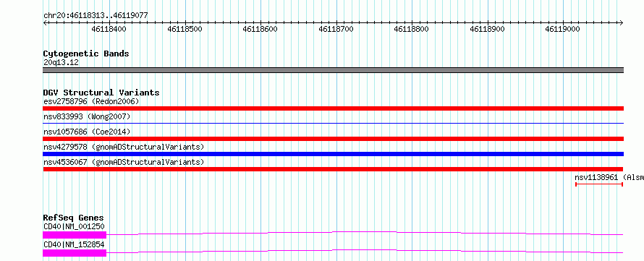Click the thin blue nsv833993 variant line
The width and height of the screenshot is (644, 261).
click(334, 123)
